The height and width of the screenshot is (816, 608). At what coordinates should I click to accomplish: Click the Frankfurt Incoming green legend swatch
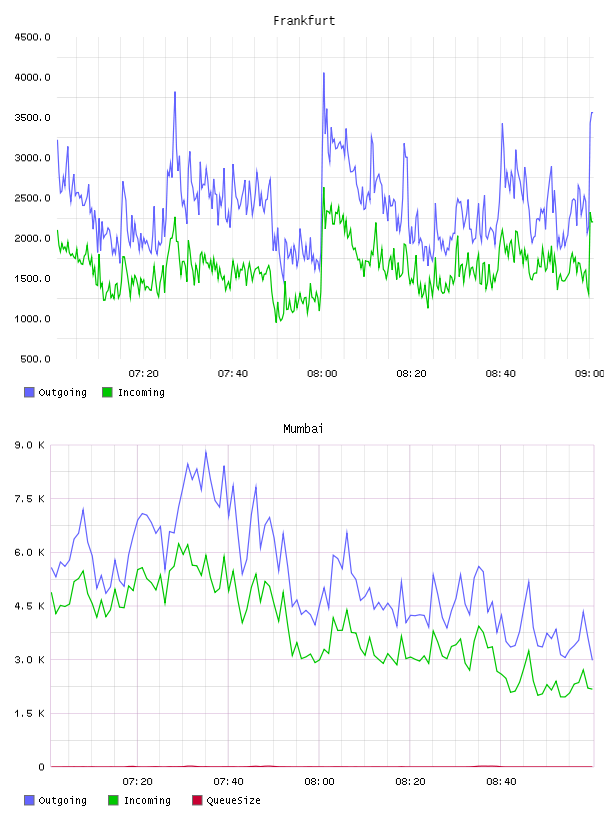tap(107, 392)
